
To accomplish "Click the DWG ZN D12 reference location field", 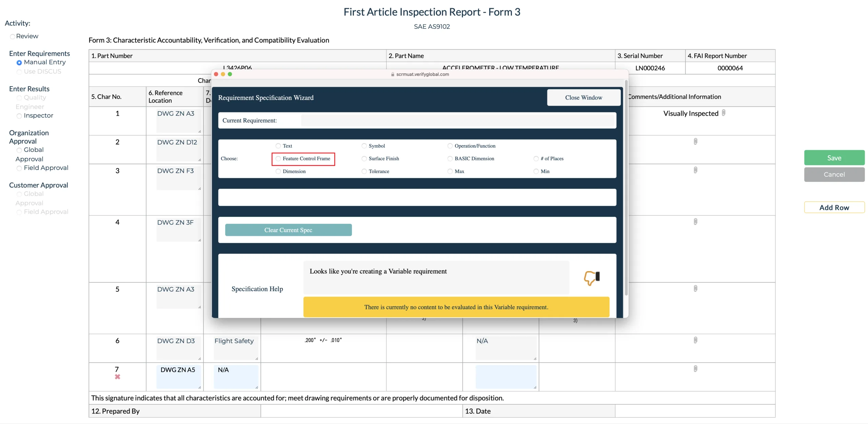I will 179,150.
